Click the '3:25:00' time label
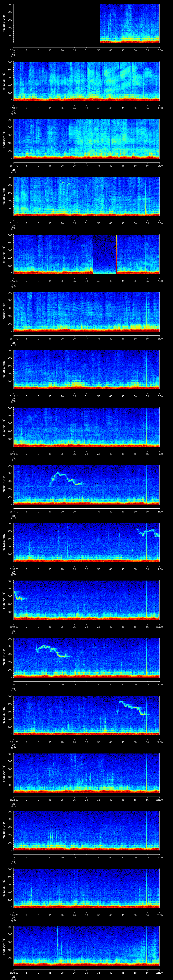Viewport: 173px width, 980px height. 14,972
